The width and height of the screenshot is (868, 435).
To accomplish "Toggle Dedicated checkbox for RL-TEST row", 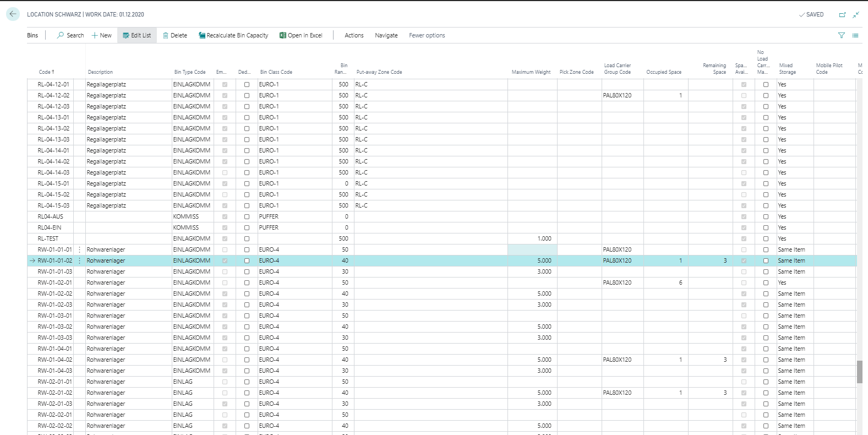I will (247, 239).
